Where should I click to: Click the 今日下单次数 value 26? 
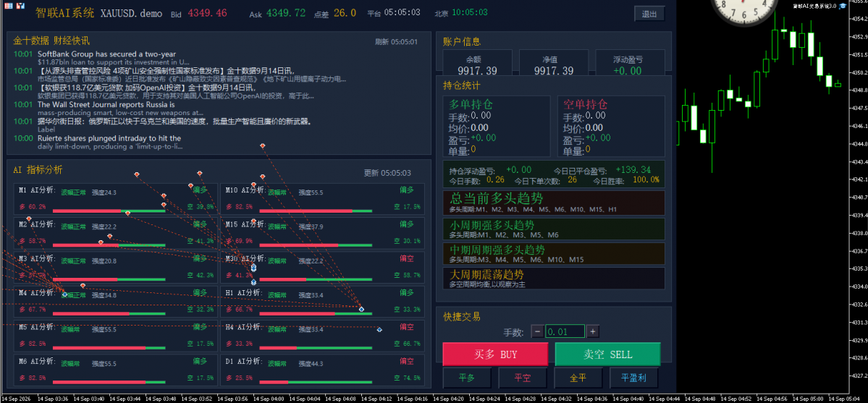[573, 180]
